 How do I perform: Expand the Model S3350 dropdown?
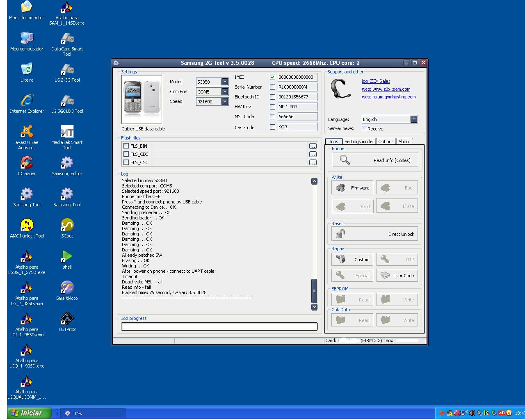(x=225, y=82)
